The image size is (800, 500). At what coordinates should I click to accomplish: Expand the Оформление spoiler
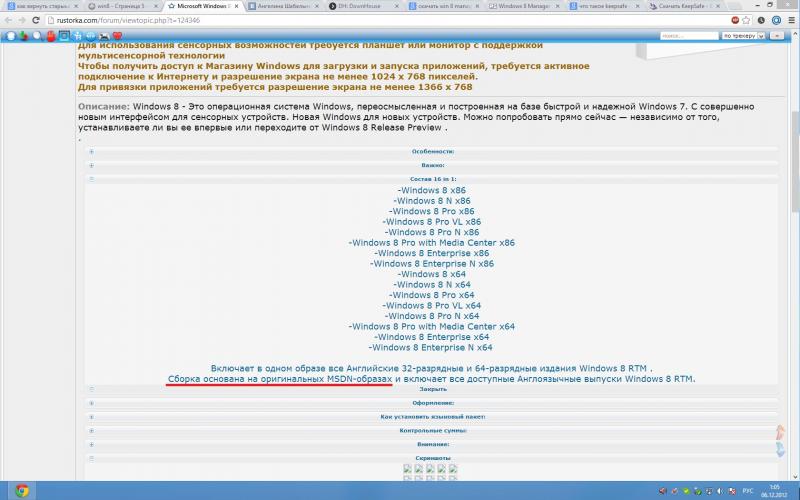click(432, 403)
